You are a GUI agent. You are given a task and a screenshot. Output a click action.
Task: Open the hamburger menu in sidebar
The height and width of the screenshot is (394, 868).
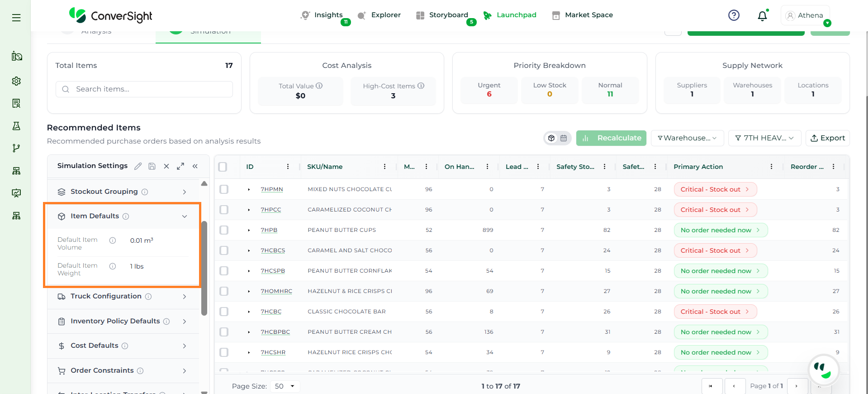point(16,18)
